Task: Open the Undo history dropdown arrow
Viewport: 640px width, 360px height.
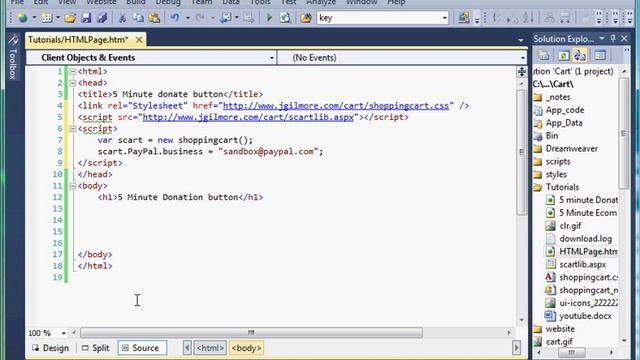Action: tap(187, 18)
